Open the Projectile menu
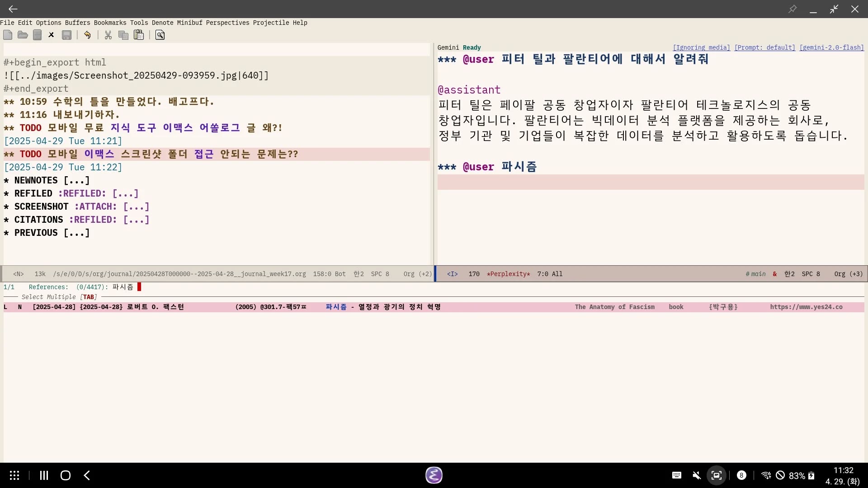Screen dimensions: 868x488 pyautogui.click(x=271, y=23)
